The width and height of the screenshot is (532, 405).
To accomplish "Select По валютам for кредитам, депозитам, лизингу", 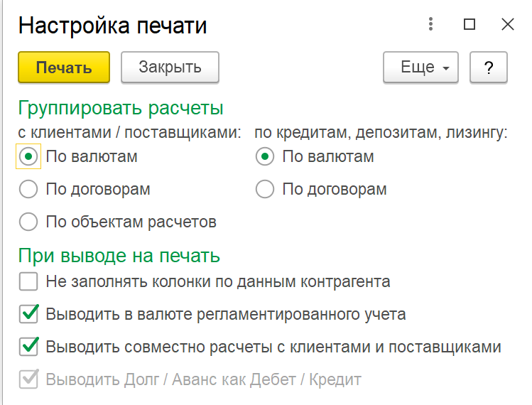I will click(265, 157).
